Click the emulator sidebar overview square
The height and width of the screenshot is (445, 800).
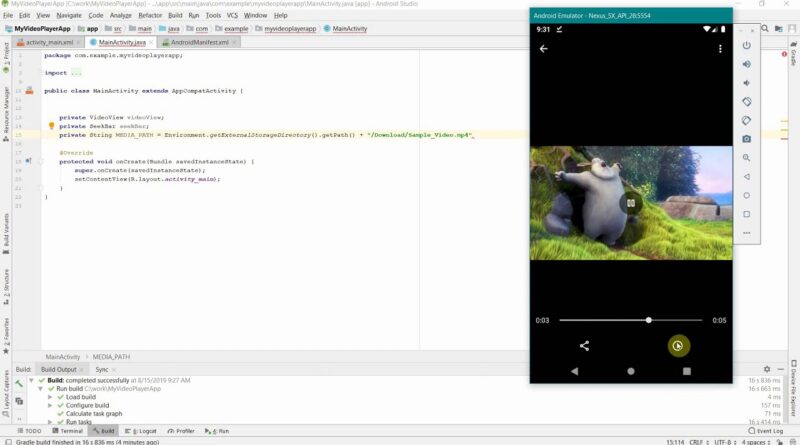click(746, 214)
